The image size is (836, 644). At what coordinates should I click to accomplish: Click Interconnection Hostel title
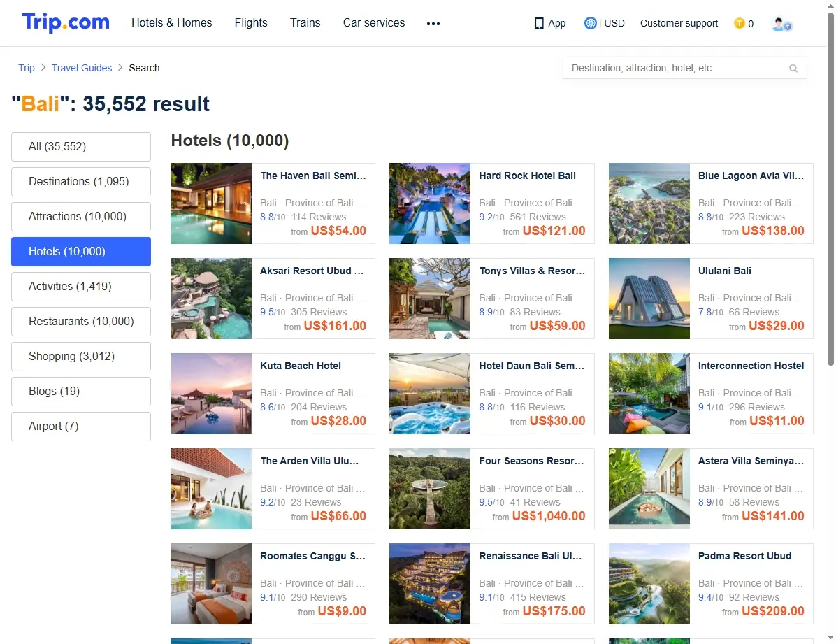tap(751, 366)
